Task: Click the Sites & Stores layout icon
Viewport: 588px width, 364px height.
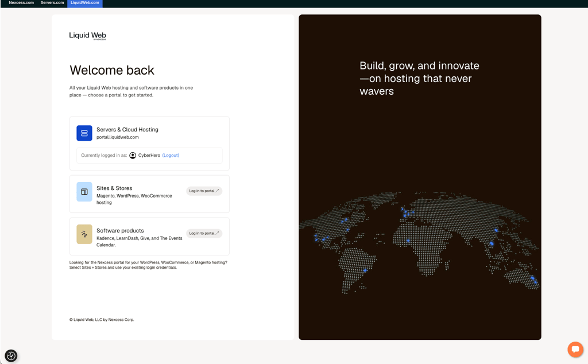Action: tap(84, 192)
